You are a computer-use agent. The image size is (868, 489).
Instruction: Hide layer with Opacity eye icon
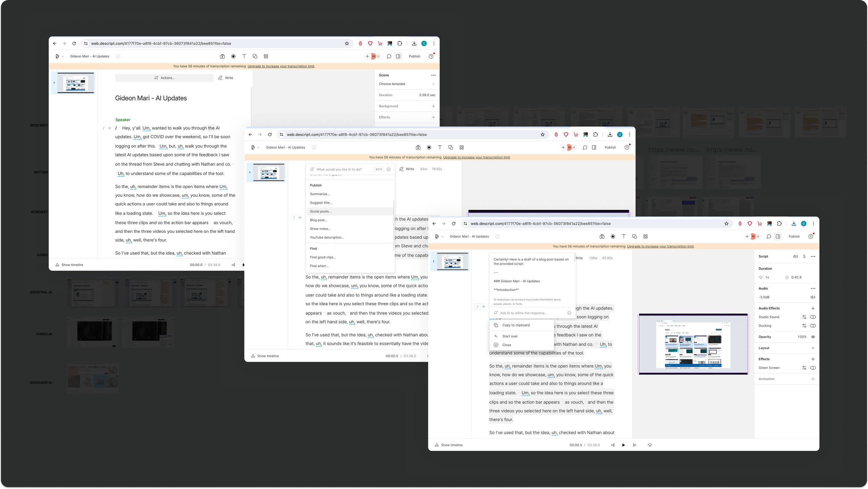point(813,337)
